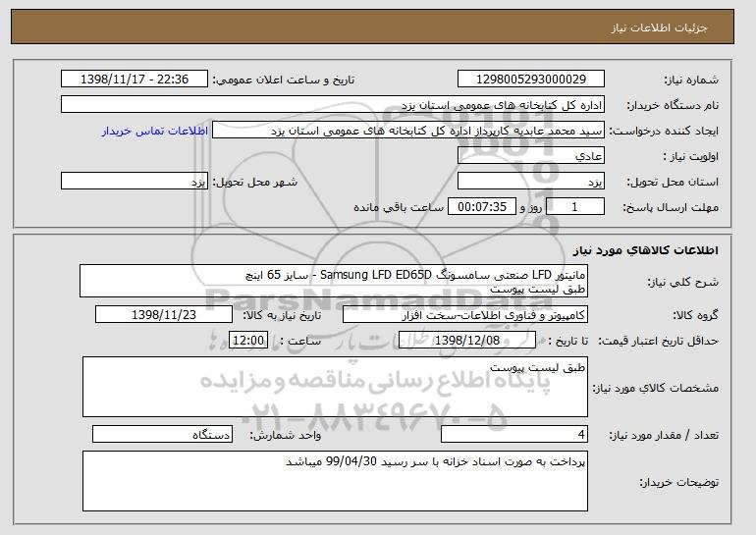Image resolution: width=756 pixels, height=535 pixels.
Task: Select the announcement date field 1398/11/17 - 22:36
Action: [x=135, y=80]
